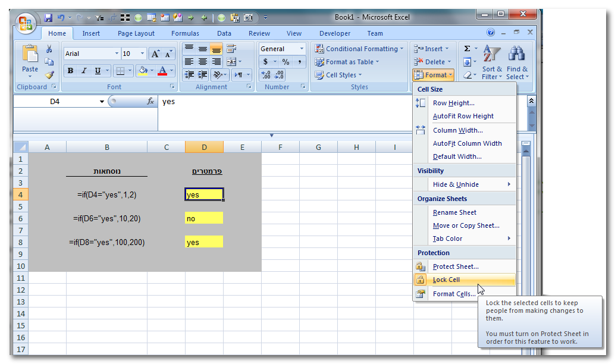Click the Increase Font Size icon
615x364 pixels.
click(x=155, y=54)
